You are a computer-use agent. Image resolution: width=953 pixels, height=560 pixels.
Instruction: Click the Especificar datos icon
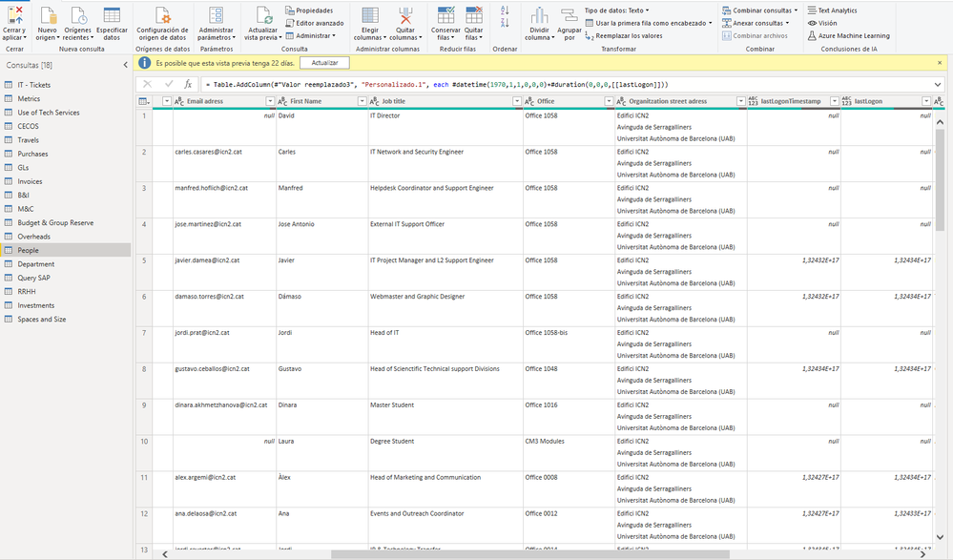pos(112,16)
